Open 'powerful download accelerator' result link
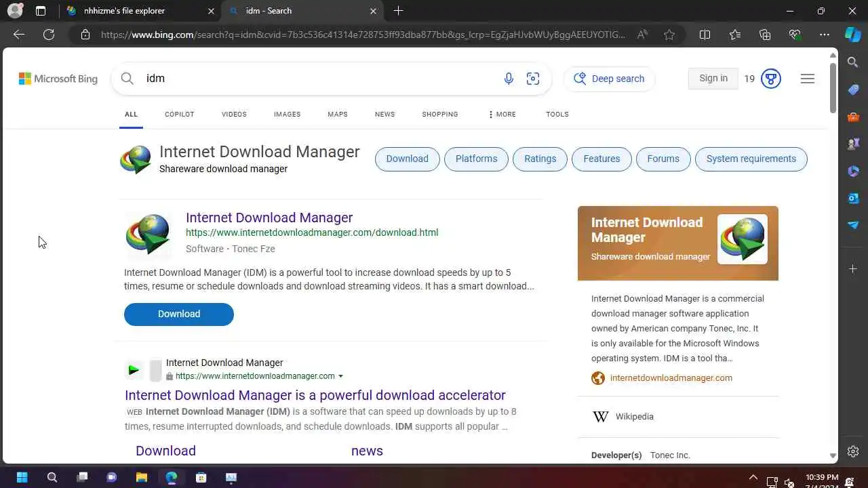Image resolution: width=868 pixels, height=488 pixels. coord(315,395)
